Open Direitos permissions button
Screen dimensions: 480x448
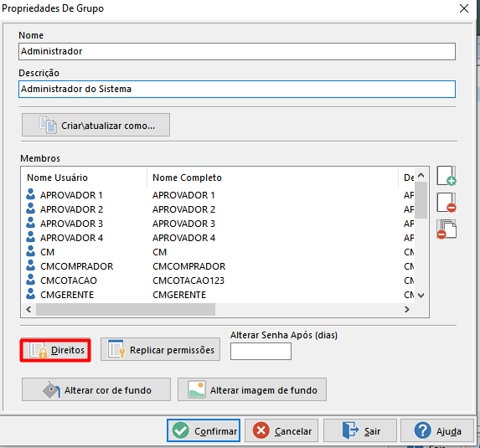55,350
